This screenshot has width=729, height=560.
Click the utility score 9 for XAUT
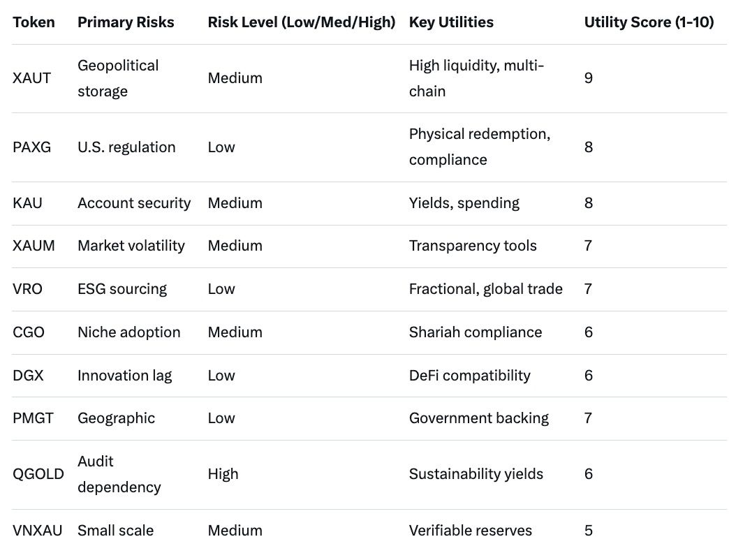pyautogui.click(x=589, y=78)
